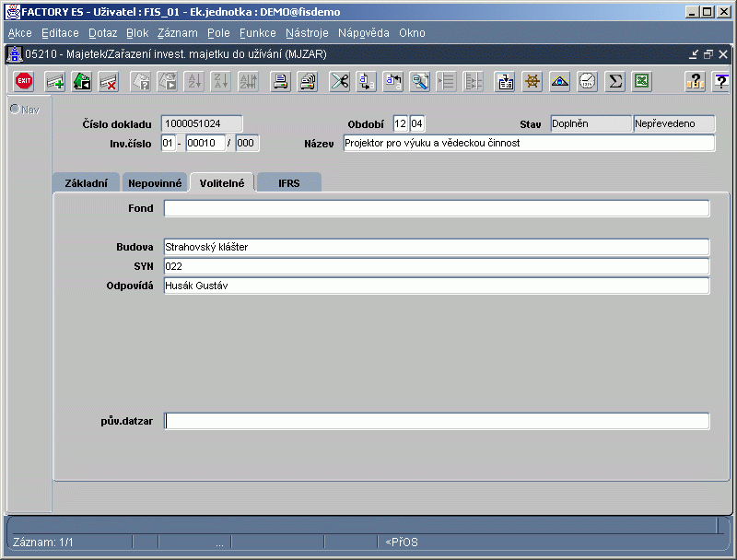Select the Volitelné tab
The image size is (737, 560).
(x=222, y=182)
